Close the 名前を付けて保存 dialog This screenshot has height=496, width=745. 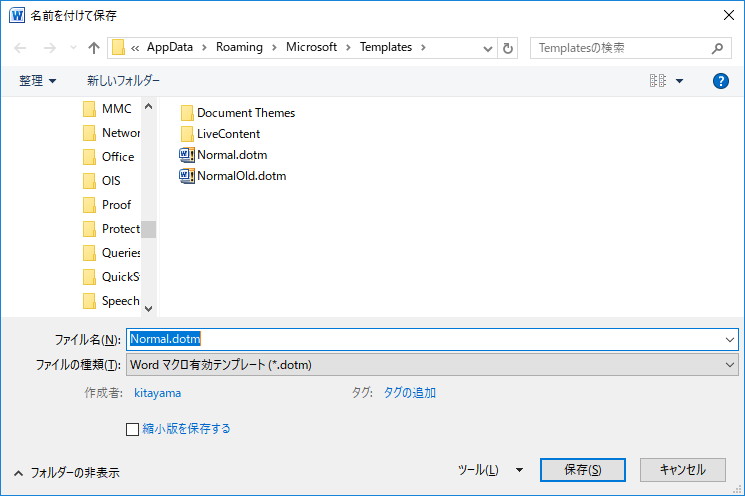pos(729,15)
